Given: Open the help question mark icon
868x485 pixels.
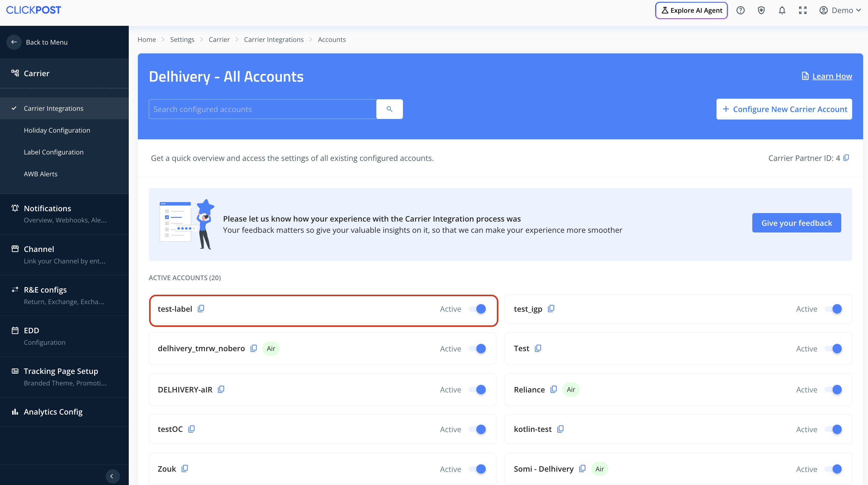Looking at the screenshot, I should click(740, 10).
